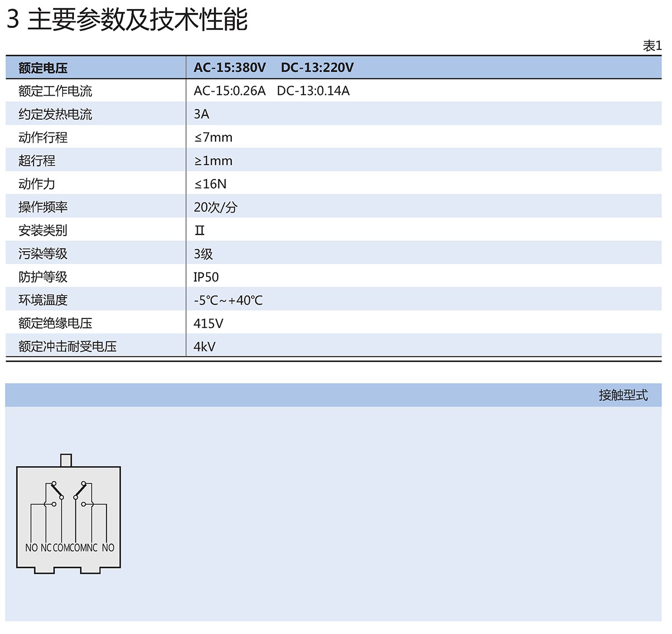The width and height of the screenshot is (672, 634).
Task: Select the 额定工作电流 row label
Action: point(55,91)
